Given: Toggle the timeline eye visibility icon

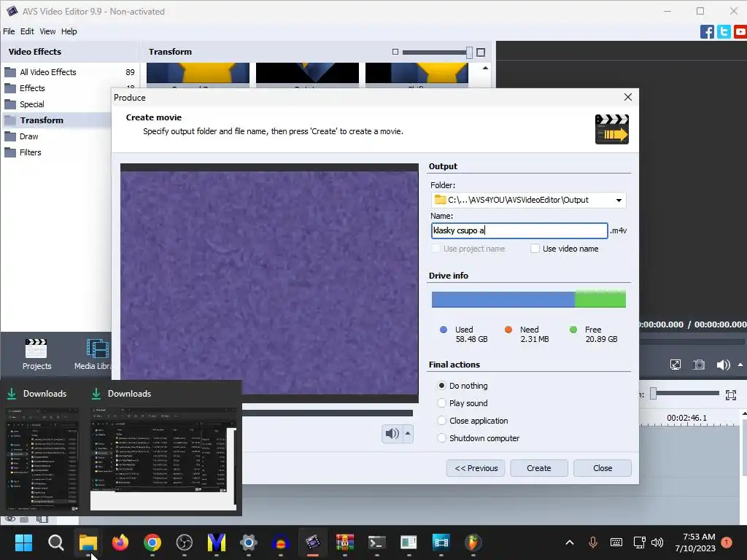Looking at the screenshot, I should 10,519.
